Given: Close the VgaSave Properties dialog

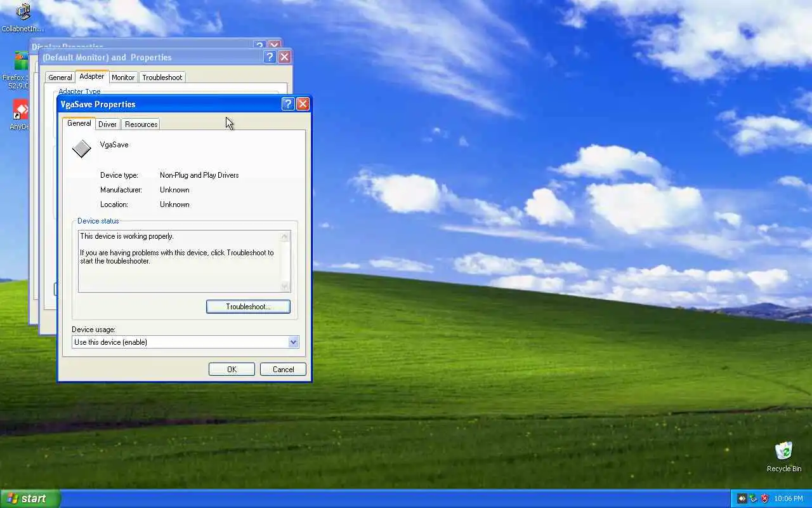Looking at the screenshot, I should (303, 104).
